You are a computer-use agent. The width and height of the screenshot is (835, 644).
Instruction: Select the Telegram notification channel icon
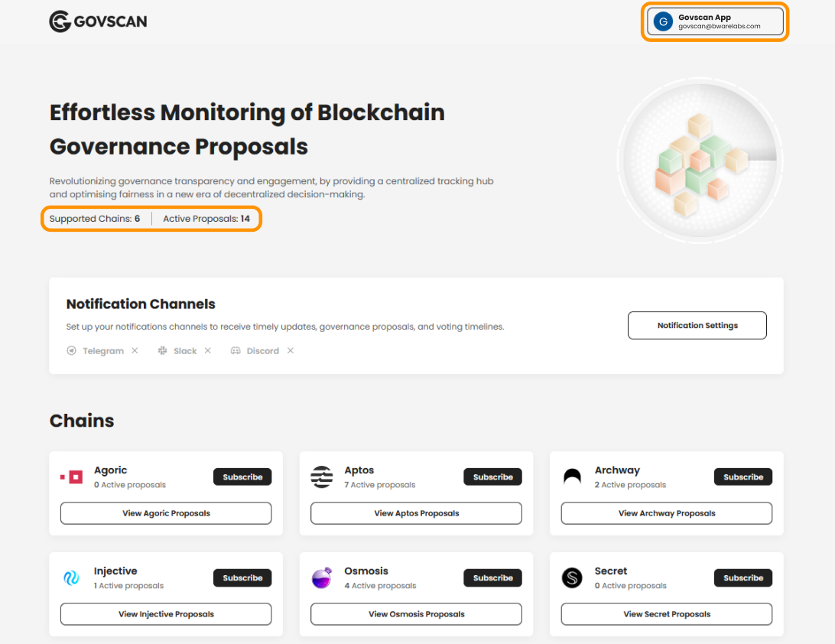tap(71, 350)
